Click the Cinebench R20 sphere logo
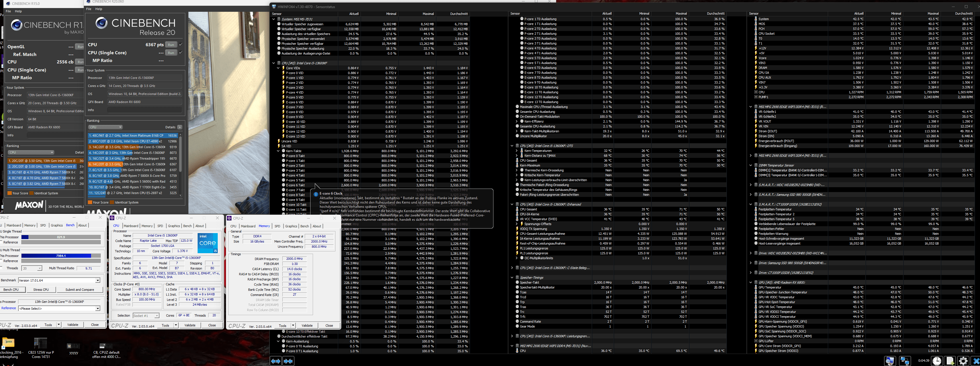 point(101,23)
